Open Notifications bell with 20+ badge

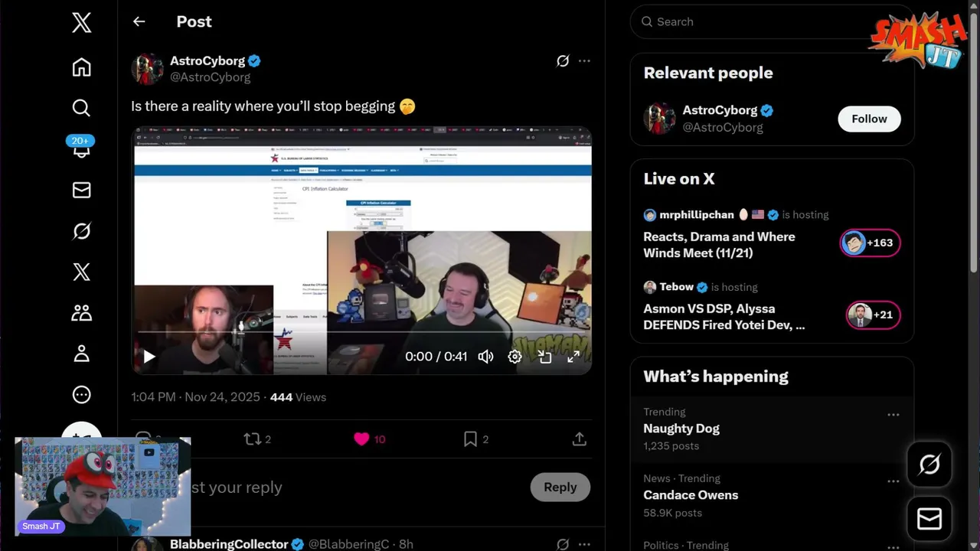pyautogui.click(x=81, y=147)
